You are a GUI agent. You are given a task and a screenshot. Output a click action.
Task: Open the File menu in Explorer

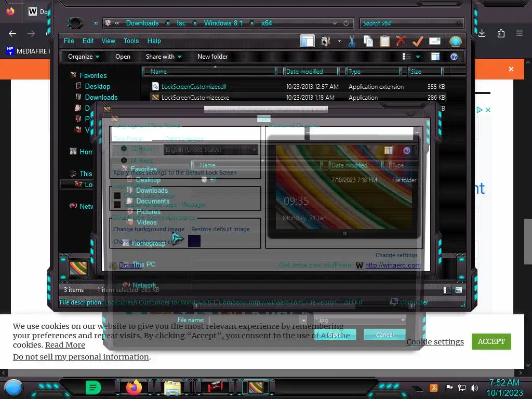point(69,41)
